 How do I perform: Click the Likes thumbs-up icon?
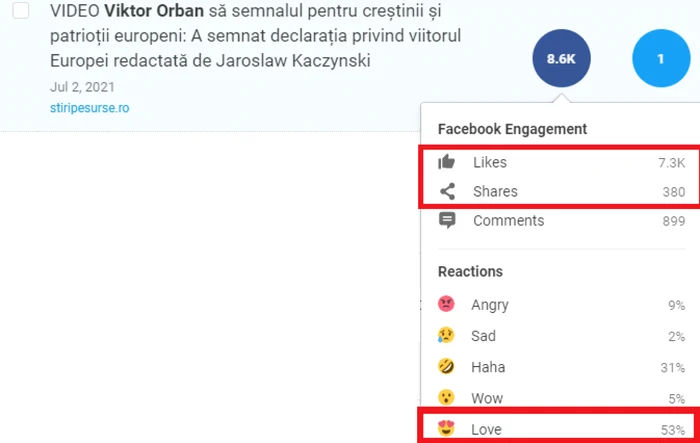446,162
